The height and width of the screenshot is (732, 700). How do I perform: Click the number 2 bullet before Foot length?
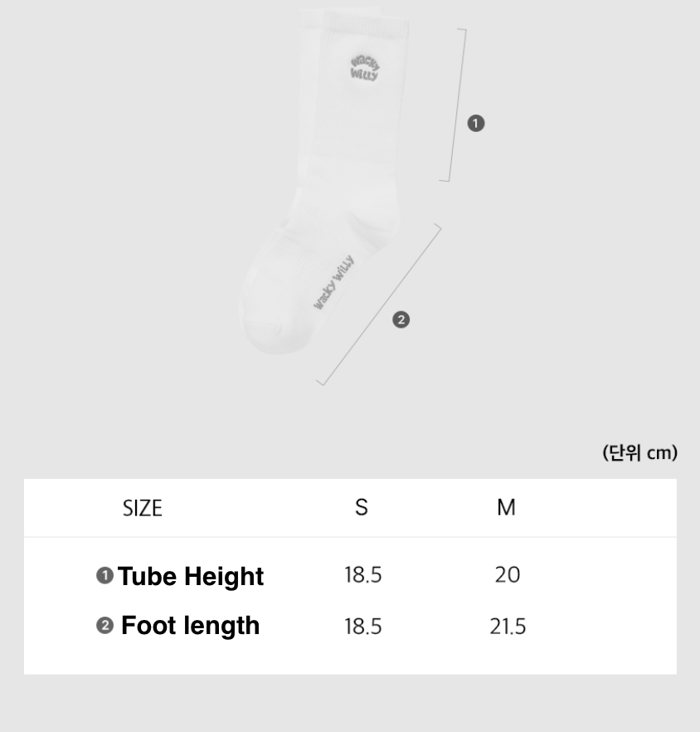105,625
